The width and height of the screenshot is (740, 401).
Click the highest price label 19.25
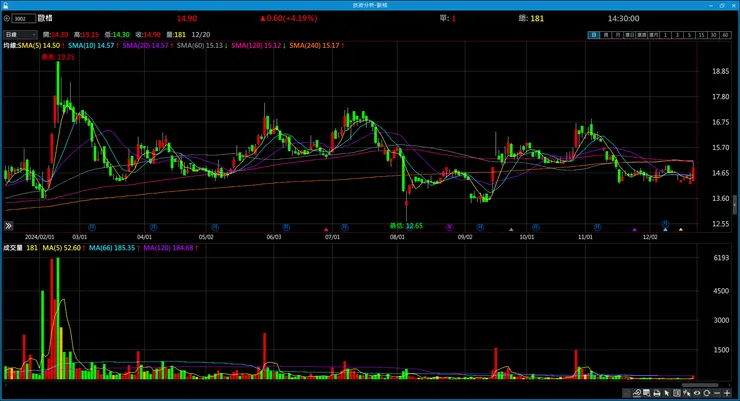pos(58,57)
